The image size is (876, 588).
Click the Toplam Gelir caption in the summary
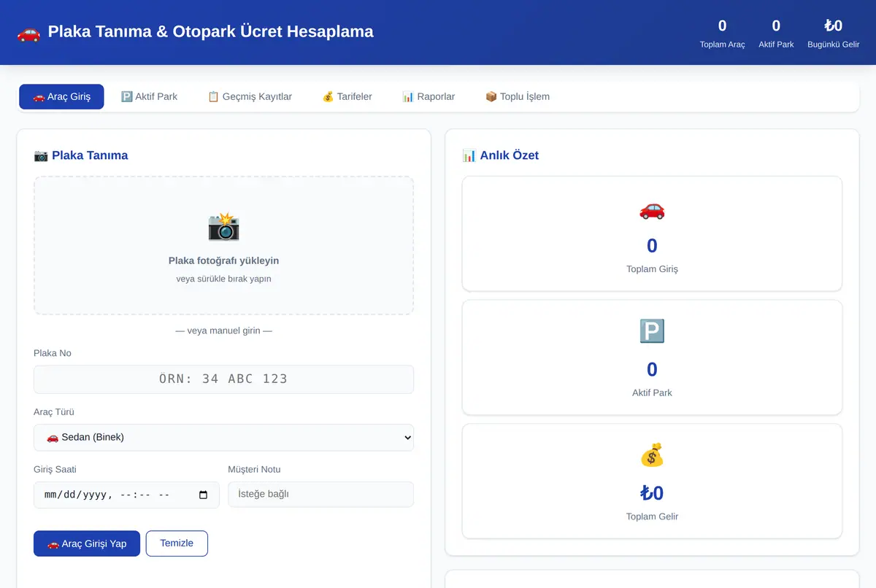652,517
